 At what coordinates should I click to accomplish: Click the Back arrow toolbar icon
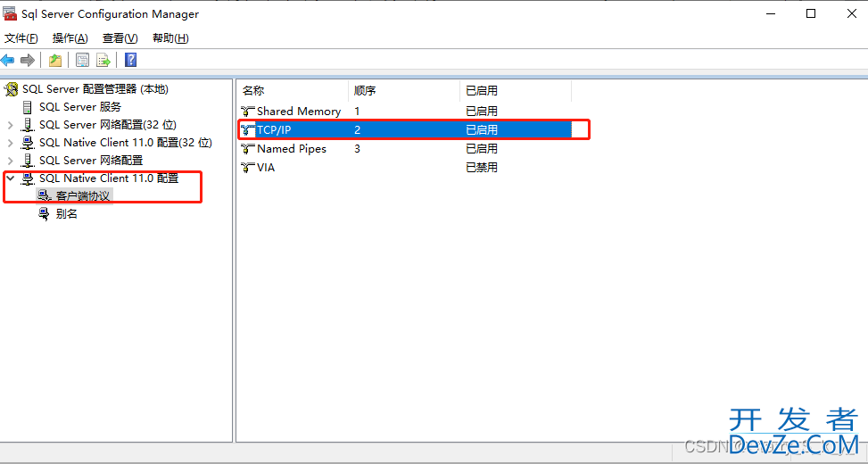[8, 60]
